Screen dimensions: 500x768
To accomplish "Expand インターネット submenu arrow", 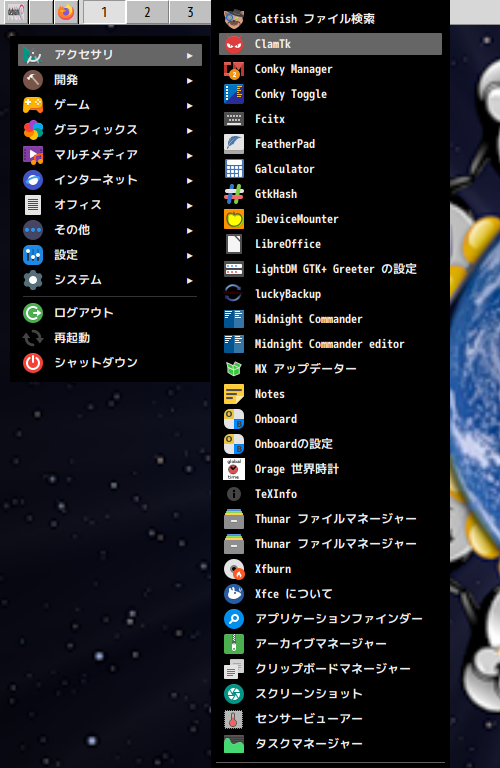I will (x=190, y=180).
